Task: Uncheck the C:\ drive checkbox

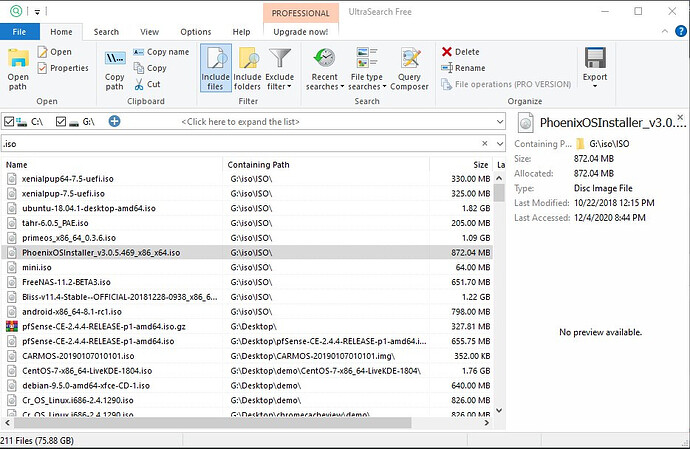Action: tap(9, 121)
